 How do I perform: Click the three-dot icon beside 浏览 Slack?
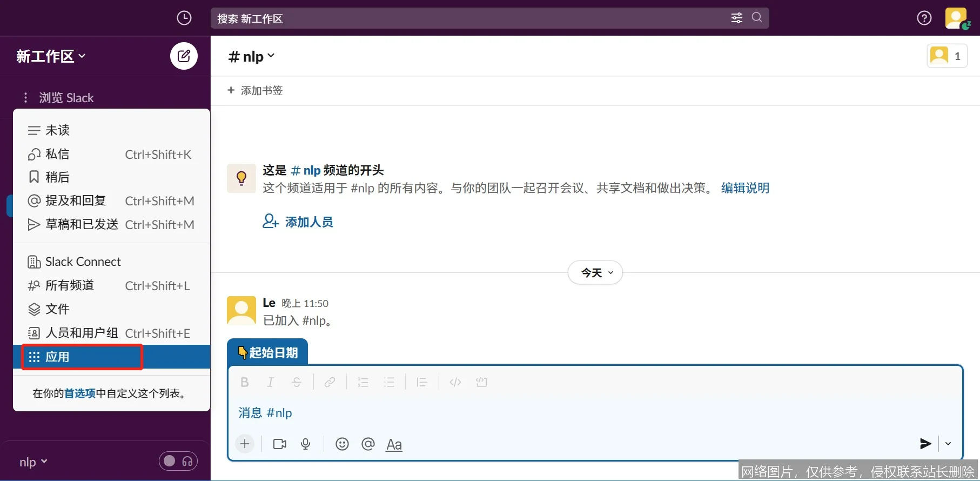pos(25,98)
